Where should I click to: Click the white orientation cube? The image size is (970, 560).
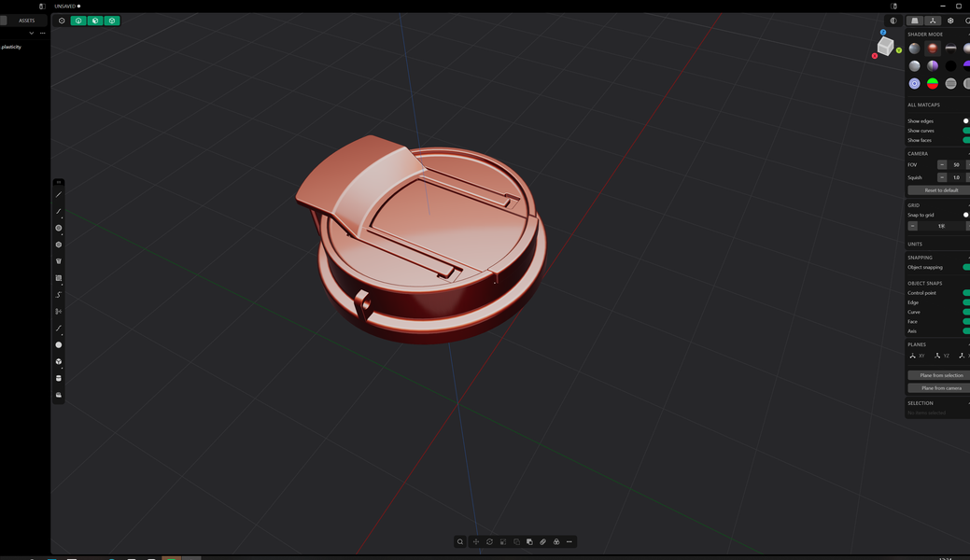[886, 46]
